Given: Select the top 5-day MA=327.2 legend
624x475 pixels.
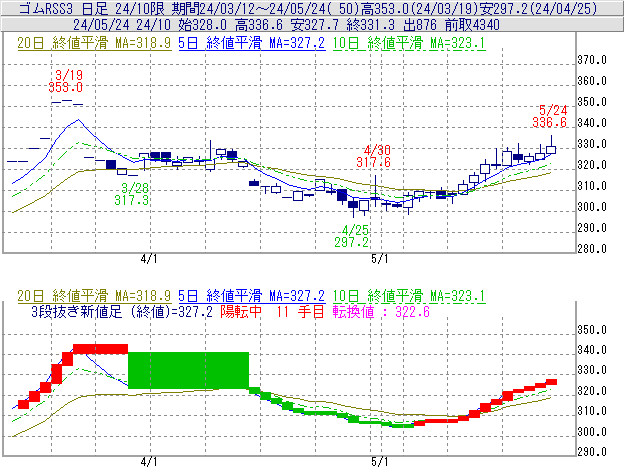Looking at the screenshot, I should [x=252, y=43].
